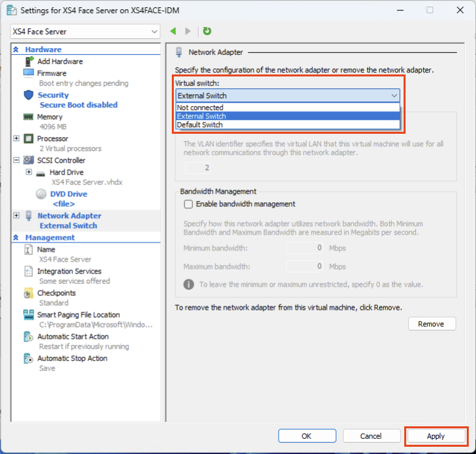Click the Minimum bandwidth input field

tap(304, 248)
